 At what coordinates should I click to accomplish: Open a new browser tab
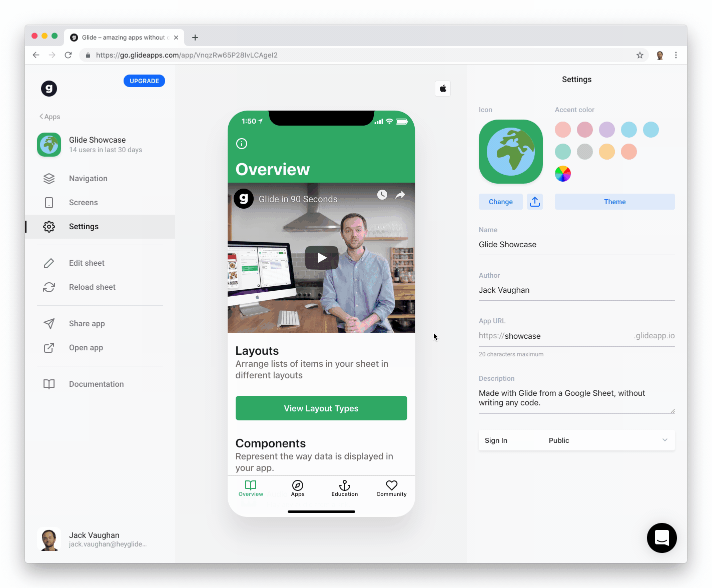point(195,38)
